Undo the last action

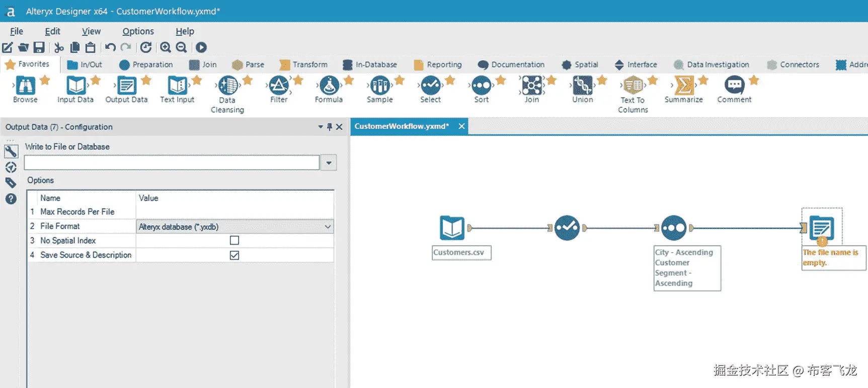pos(110,47)
